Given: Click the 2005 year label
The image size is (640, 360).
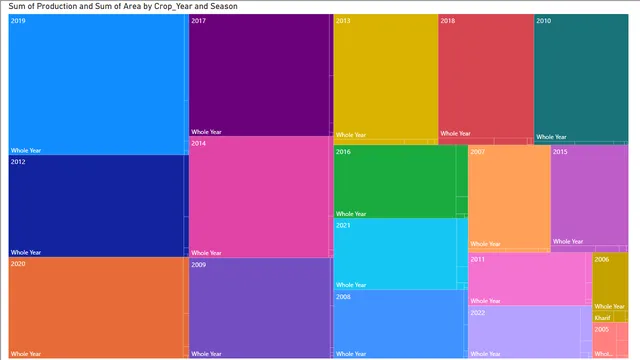Looking at the screenshot, I should point(602,329).
